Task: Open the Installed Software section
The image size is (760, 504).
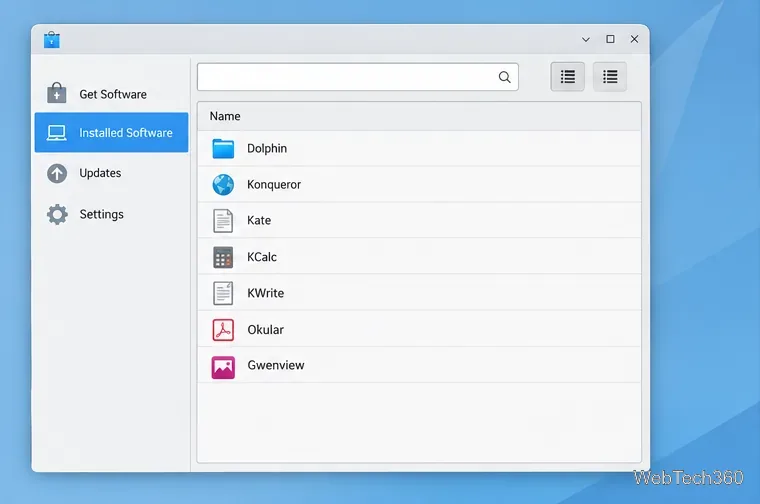Action: click(x=111, y=132)
